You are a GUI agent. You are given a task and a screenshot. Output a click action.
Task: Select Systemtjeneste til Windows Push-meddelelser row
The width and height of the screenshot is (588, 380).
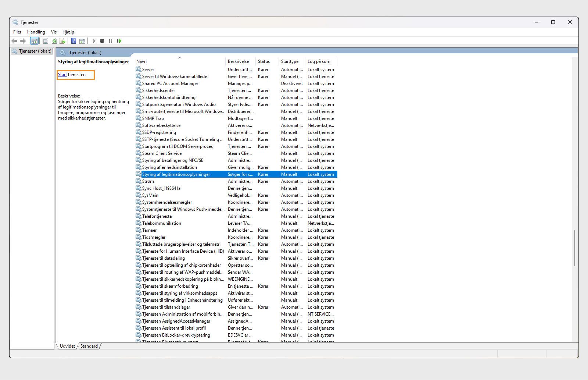pos(236,209)
